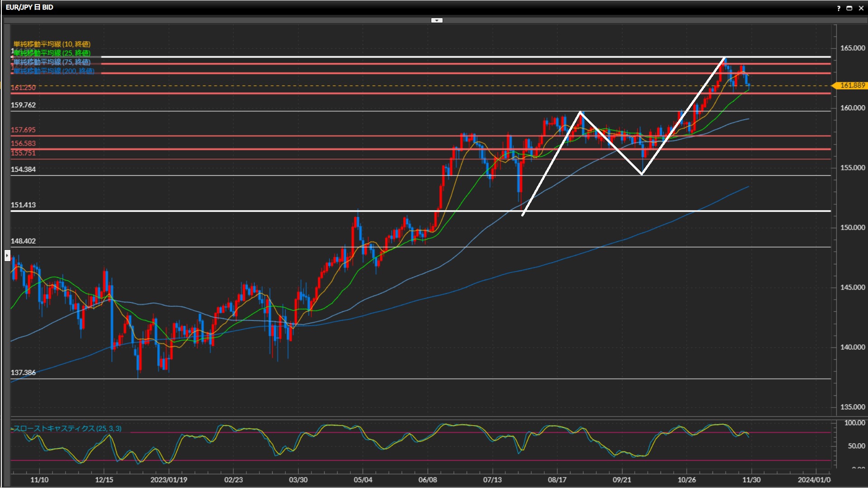Select the 10-period moving average label

(x=52, y=44)
